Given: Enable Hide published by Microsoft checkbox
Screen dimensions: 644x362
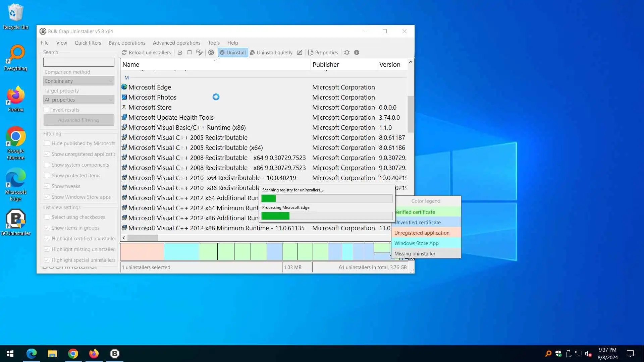Looking at the screenshot, I should (x=47, y=143).
